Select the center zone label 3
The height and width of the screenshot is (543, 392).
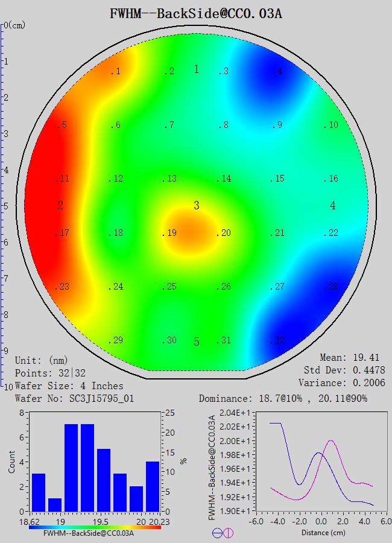[197, 206]
